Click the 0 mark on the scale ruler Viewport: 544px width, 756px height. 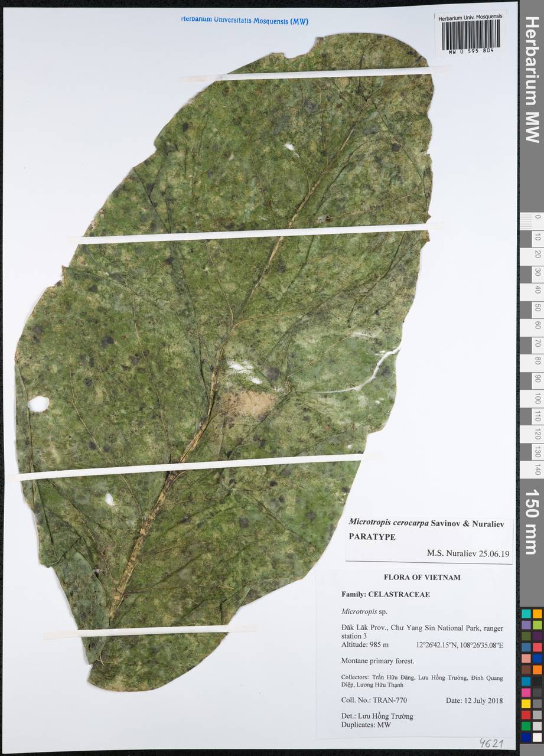[538, 217]
